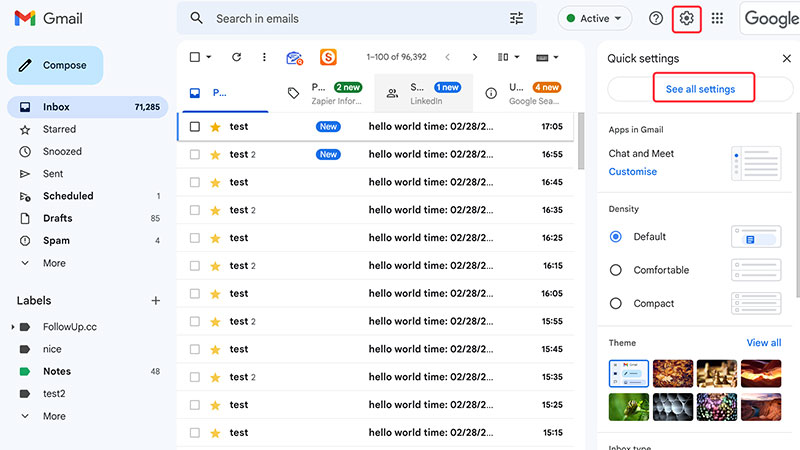Image resolution: width=800 pixels, height=450 pixels.
Task: Open the Help question mark icon
Action: (x=656, y=18)
